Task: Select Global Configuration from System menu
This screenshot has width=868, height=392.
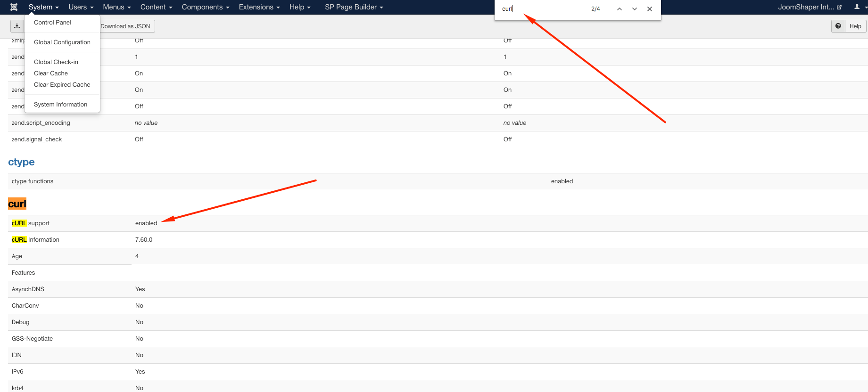Action: pos(62,42)
